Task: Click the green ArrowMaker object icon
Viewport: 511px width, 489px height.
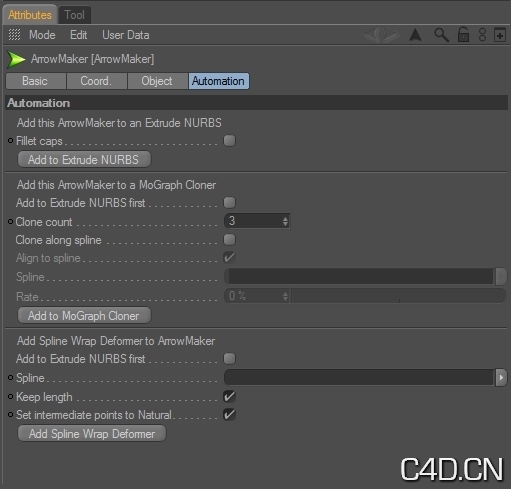Action: coord(16,60)
